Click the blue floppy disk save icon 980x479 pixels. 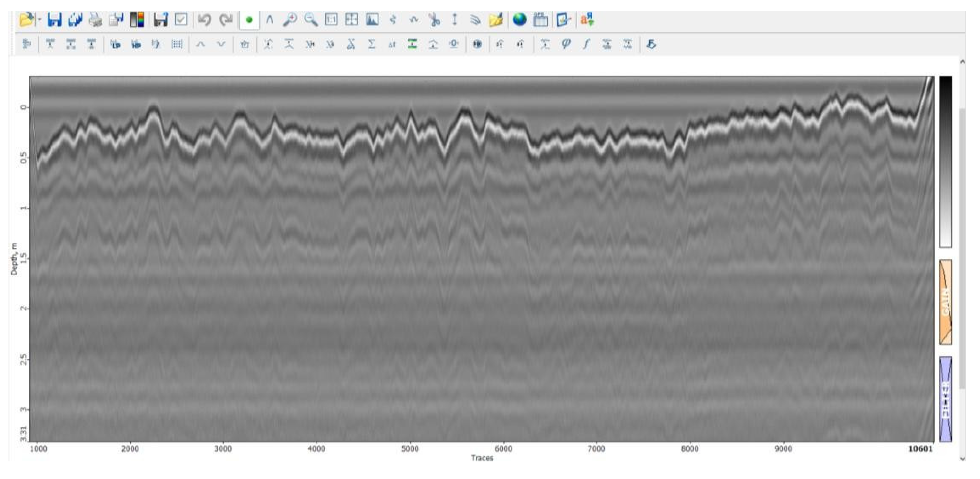point(54,20)
